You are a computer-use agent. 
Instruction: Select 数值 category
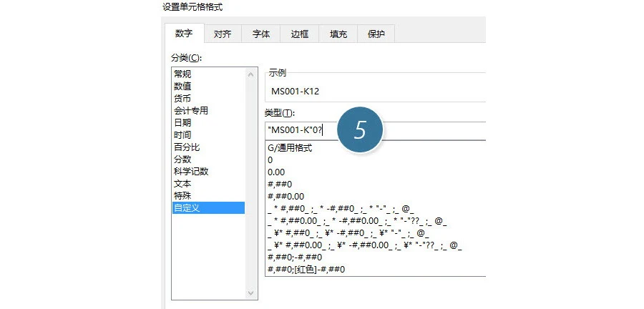[209, 86]
